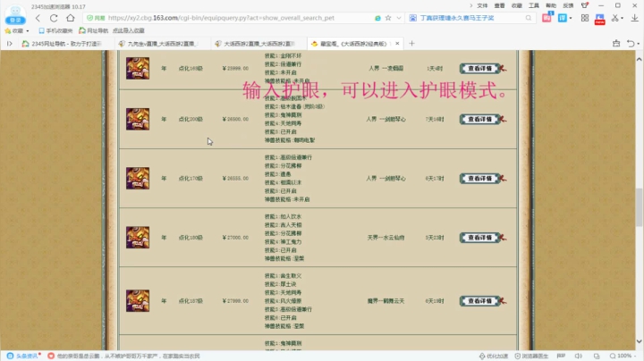Viewport: 644px width, 361px height.
Task: Click the price text ¥26500.00
Action: click(235, 119)
